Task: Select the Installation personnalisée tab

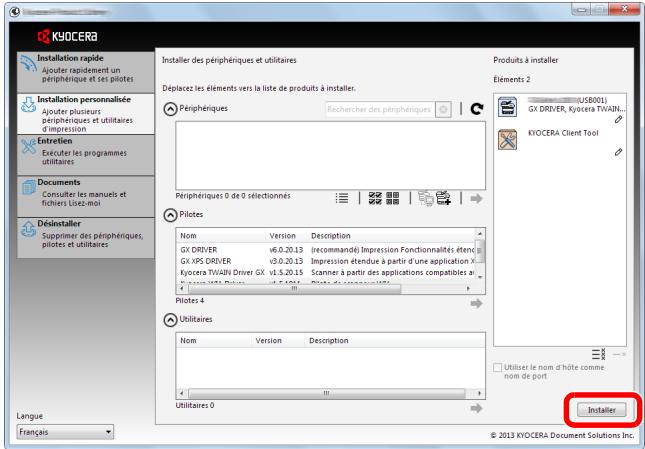Action: pos(86,113)
